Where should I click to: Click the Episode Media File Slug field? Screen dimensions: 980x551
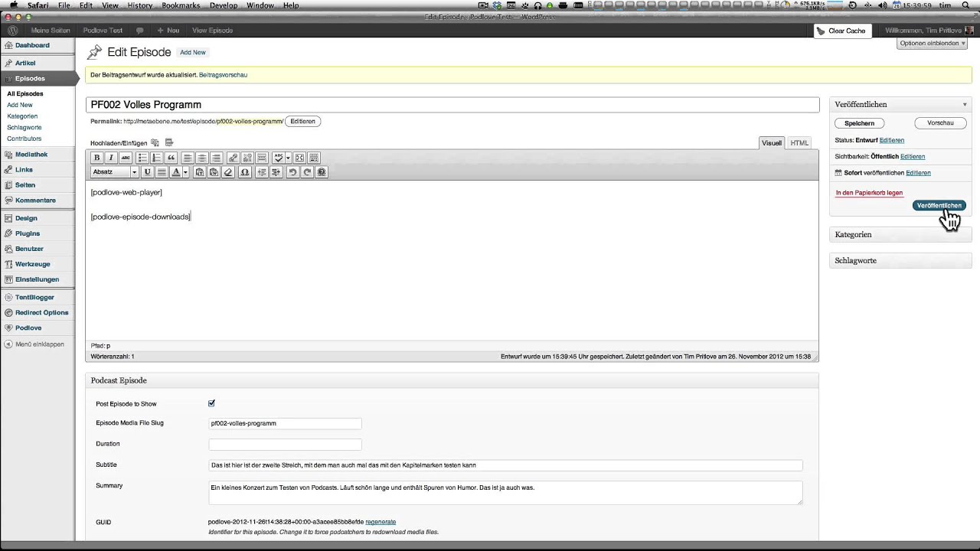[285, 423]
